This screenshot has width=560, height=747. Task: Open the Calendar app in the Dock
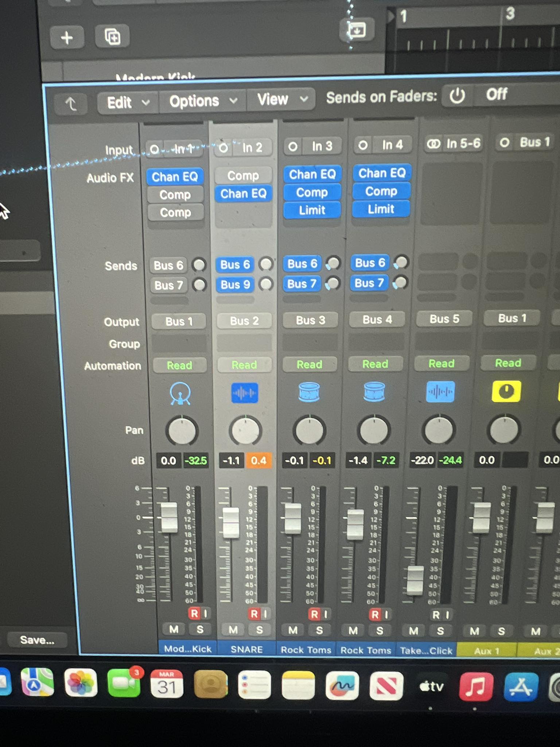tap(167, 684)
